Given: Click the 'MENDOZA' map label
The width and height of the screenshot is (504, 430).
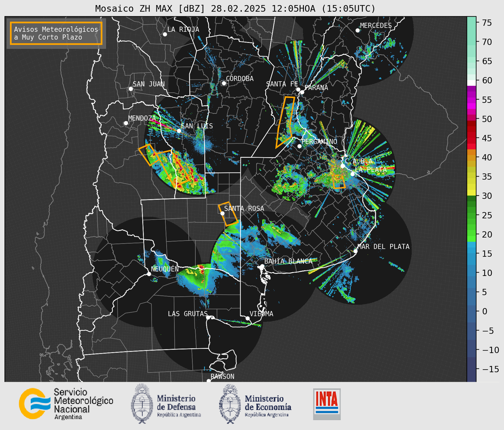Looking at the screenshot, I should [142, 118].
